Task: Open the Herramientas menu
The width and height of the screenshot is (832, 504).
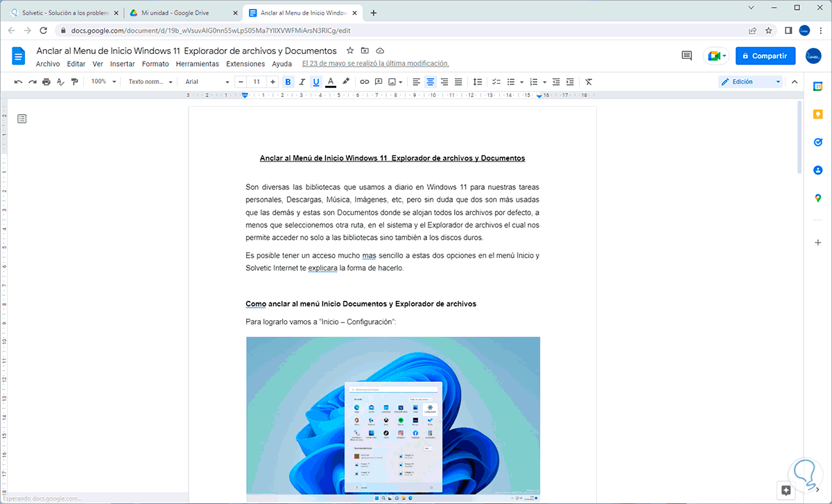Action: [198, 64]
